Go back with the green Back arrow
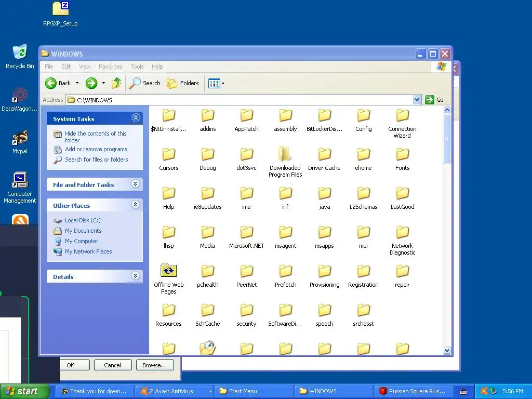The height and width of the screenshot is (399, 532). pos(58,83)
